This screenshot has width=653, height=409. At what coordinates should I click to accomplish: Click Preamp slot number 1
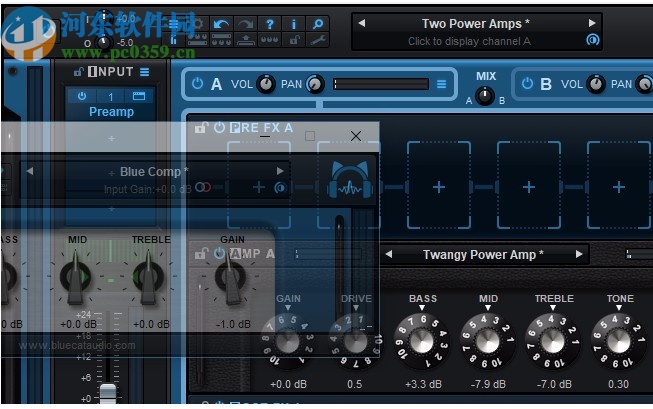(110, 97)
